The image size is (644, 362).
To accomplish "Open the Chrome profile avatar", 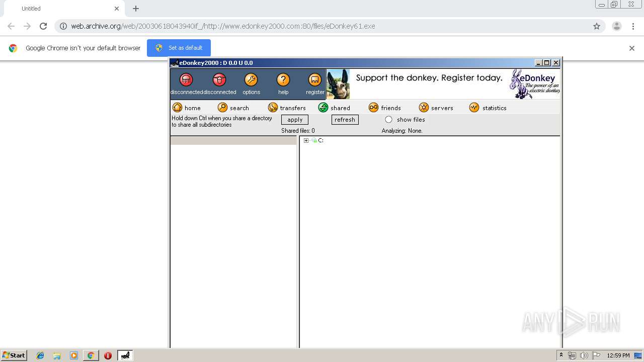I will point(617,26).
